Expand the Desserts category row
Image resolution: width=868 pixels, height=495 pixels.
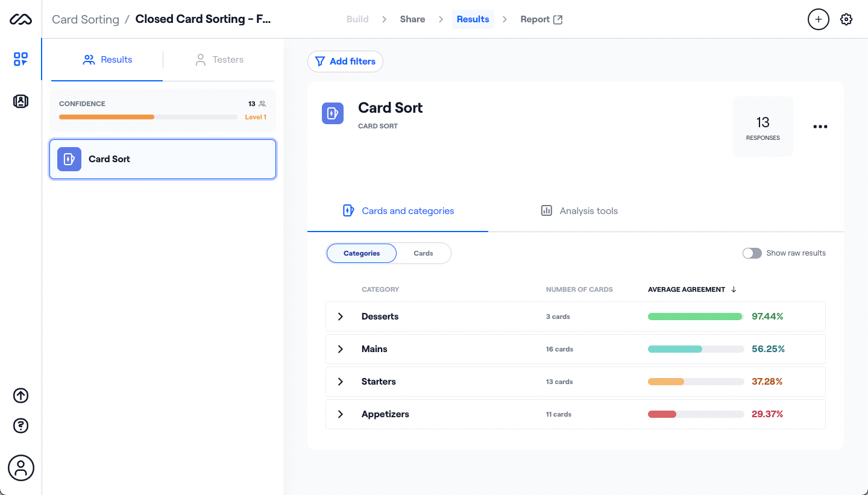tap(340, 316)
